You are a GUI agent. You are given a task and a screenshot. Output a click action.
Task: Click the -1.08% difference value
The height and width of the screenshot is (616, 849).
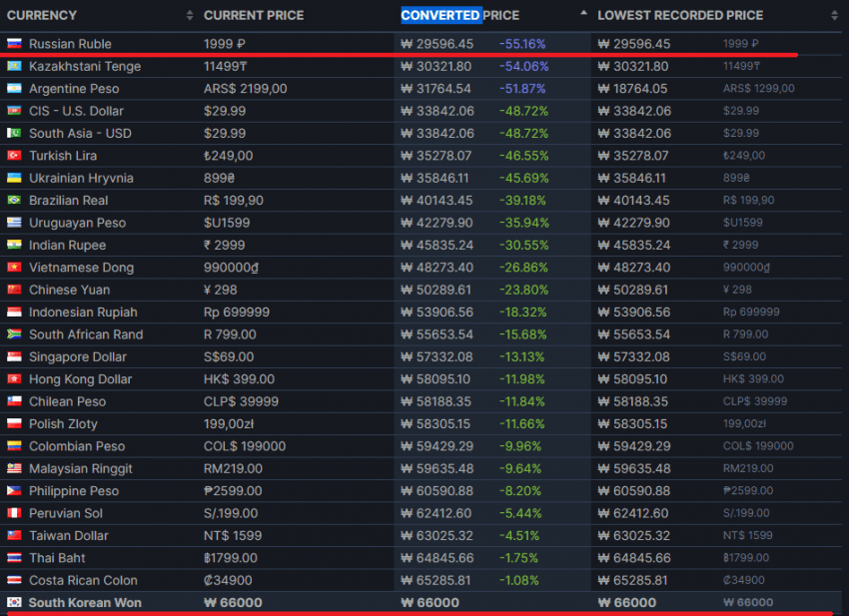pos(518,580)
